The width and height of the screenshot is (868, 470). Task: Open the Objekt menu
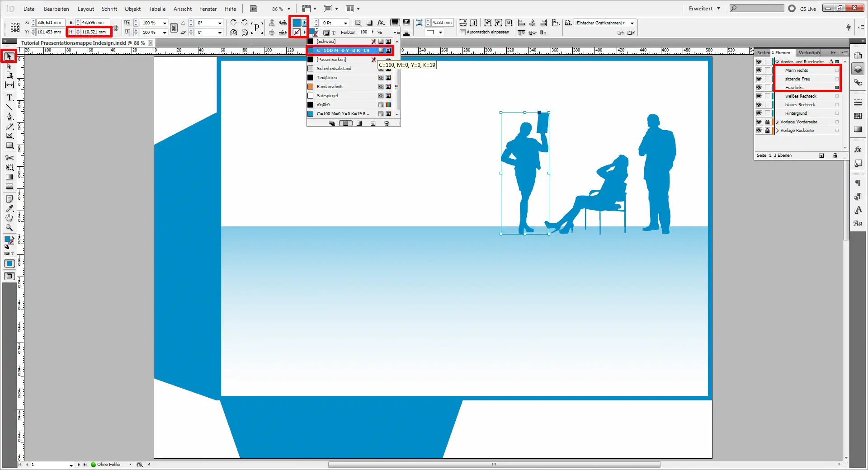pos(132,9)
